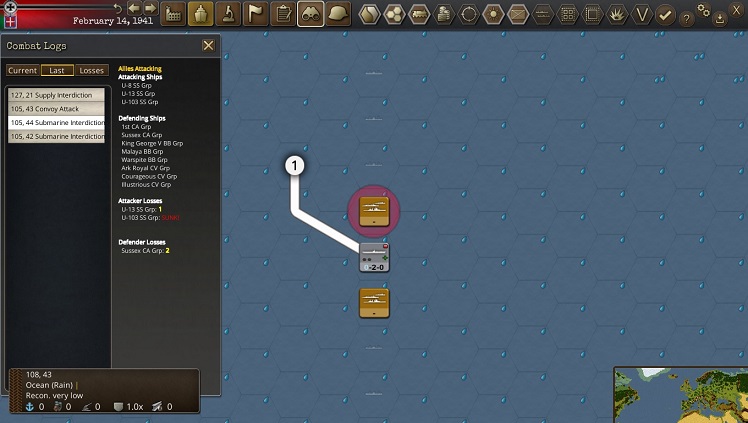Select log entry 105, 44 Submarine Interdiction
Image resolution: width=748 pixels, height=423 pixels.
click(56, 123)
